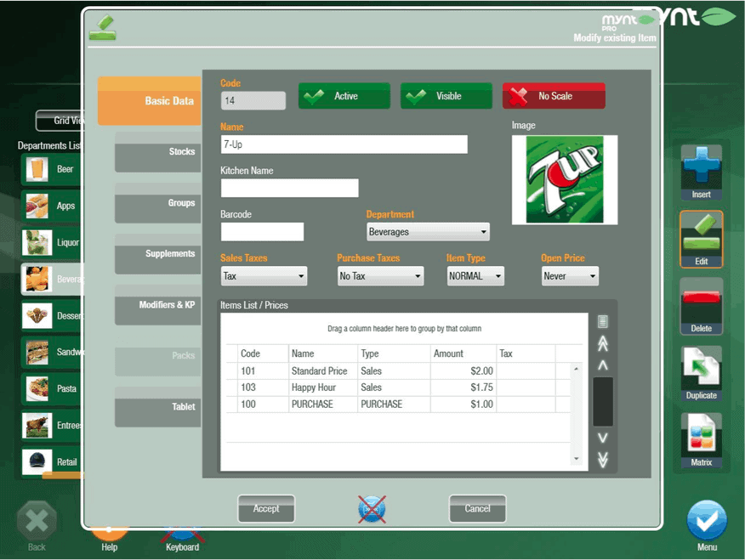The image size is (745, 560).
Task: Click the Edit icon in right sidebar
Action: tap(702, 239)
